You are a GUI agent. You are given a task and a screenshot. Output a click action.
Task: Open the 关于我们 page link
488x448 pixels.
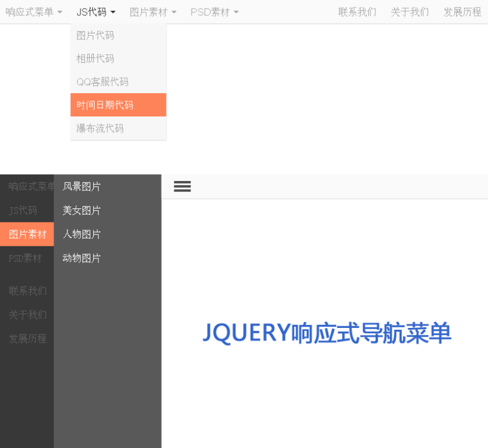tap(409, 12)
